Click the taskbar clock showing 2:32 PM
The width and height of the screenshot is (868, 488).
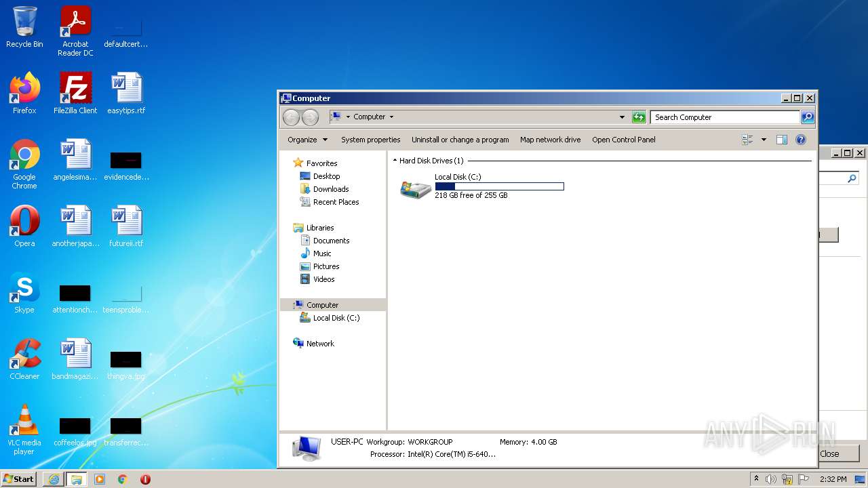pyautogui.click(x=833, y=479)
